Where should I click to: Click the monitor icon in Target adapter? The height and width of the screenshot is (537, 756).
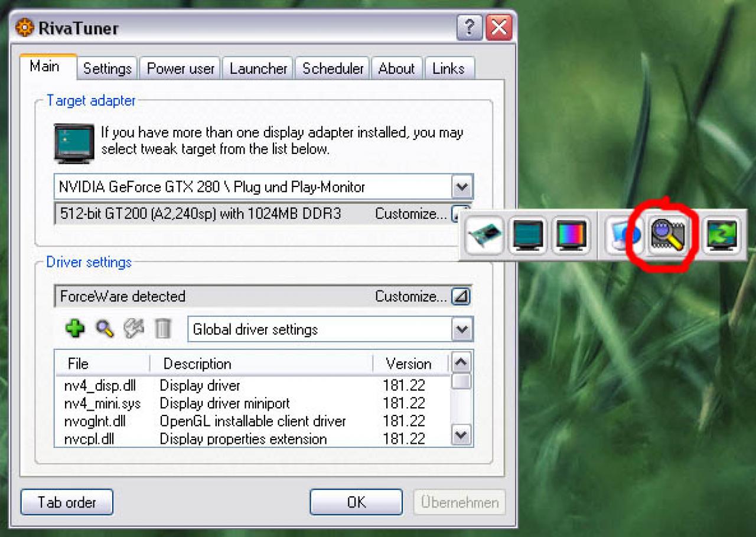74,143
